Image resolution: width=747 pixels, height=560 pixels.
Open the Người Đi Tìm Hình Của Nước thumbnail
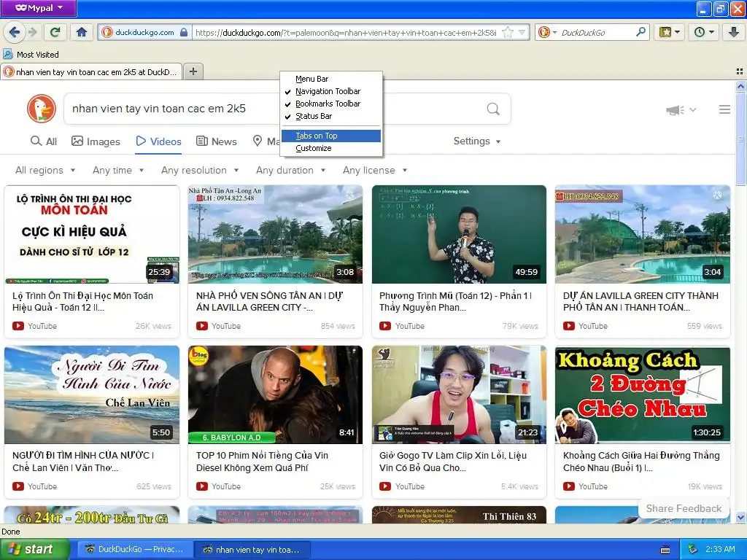coord(91,394)
